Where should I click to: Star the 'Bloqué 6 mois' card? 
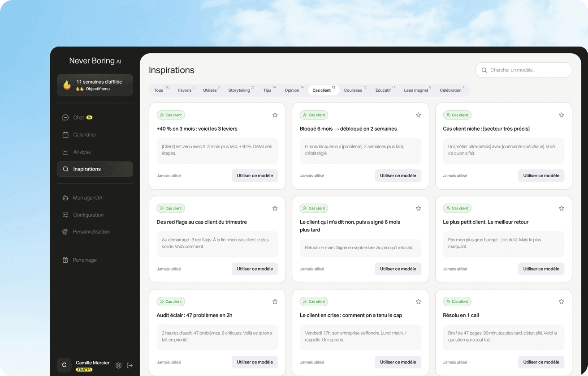coord(419,115)
